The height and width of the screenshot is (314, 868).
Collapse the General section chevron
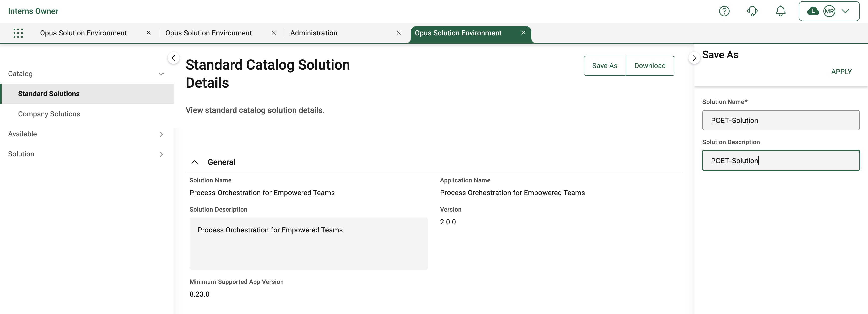click(194, 162)
